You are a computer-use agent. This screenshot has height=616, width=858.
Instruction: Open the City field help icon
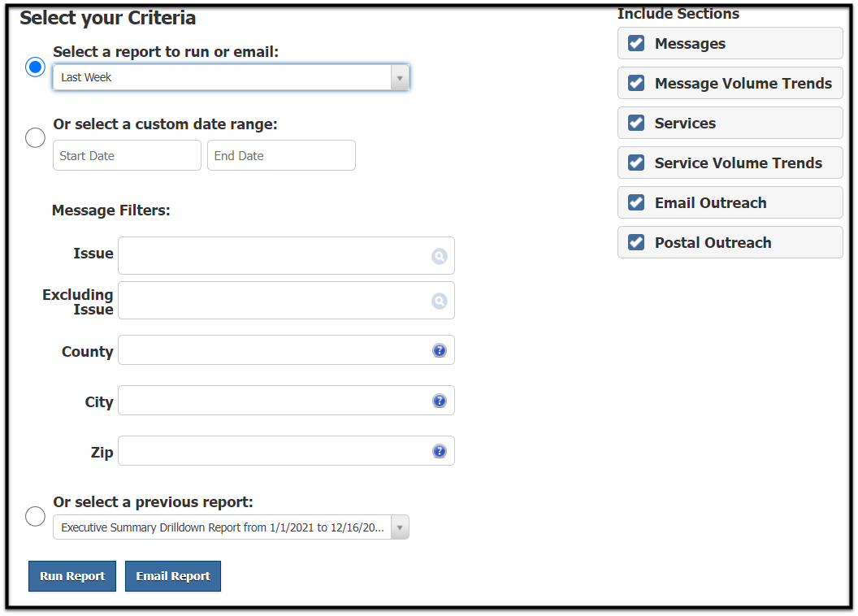coord(440,401)
